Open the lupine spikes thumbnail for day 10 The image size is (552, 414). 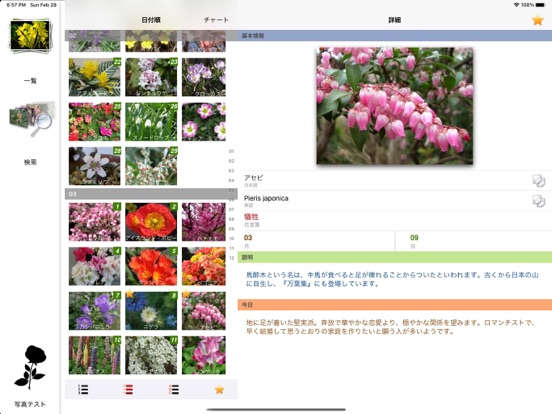(x=95, y=355)
